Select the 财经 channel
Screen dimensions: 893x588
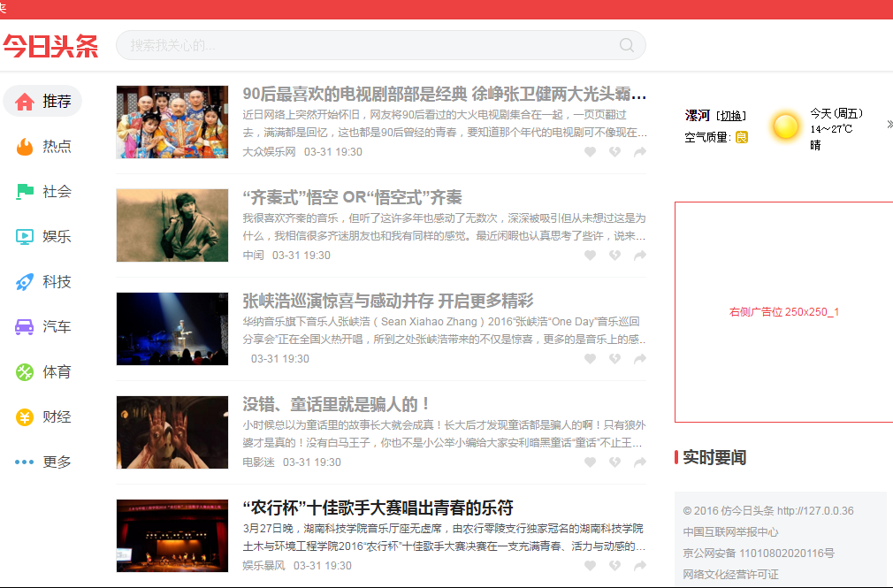(x=42, y=416)
